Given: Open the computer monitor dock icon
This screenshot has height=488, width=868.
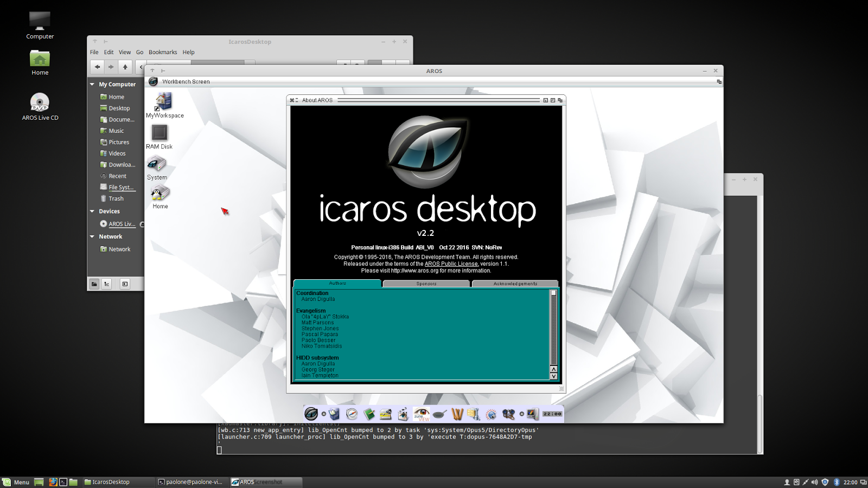Looking at the screenshot, I should pyautogui.click(x=533, y=414).
